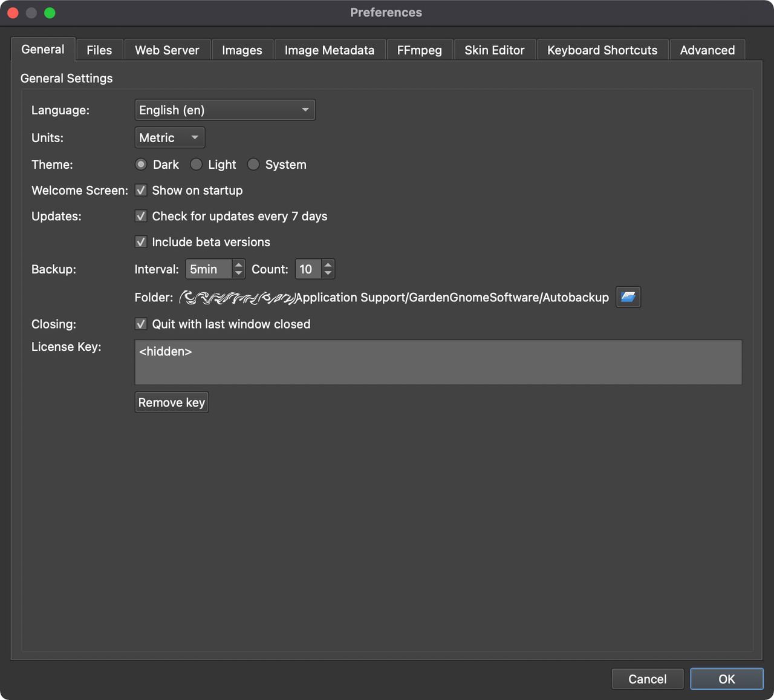Expand the Units dropdown showing Metric
Viewport: 774px width, 700px height.
[169, 138]
